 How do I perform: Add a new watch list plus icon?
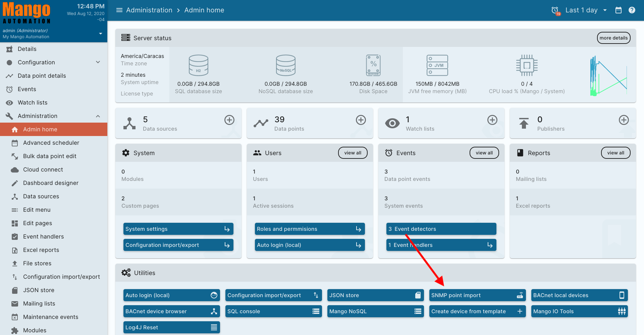tap(492, 120)
